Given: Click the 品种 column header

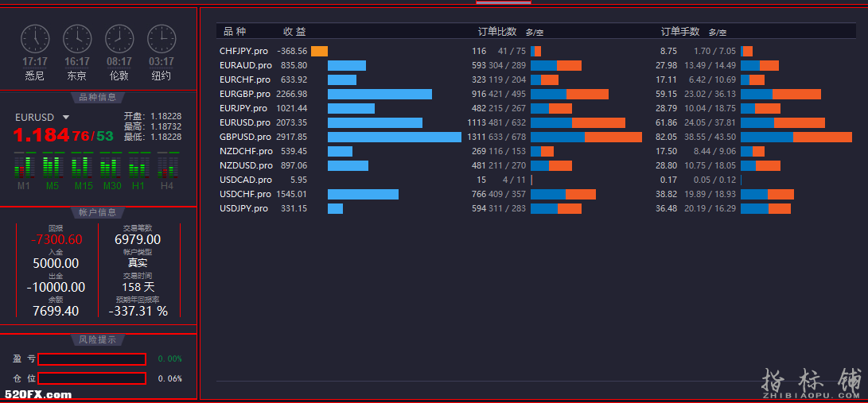Looking at the screenshot, I should [x=235, y=32].
